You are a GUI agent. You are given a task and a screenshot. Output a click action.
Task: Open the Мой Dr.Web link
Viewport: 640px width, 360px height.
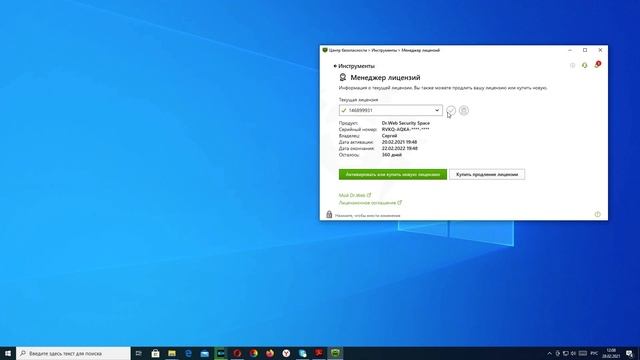point(355,196)
